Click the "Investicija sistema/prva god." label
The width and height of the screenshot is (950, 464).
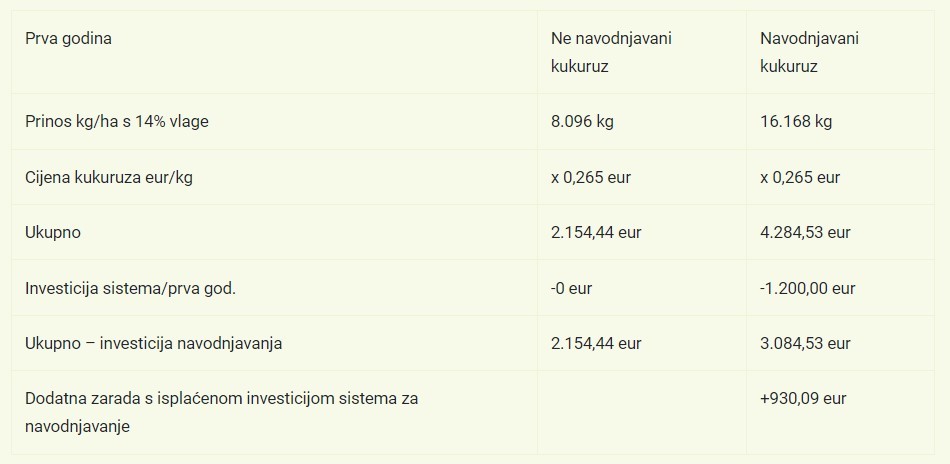pos(130,288)
